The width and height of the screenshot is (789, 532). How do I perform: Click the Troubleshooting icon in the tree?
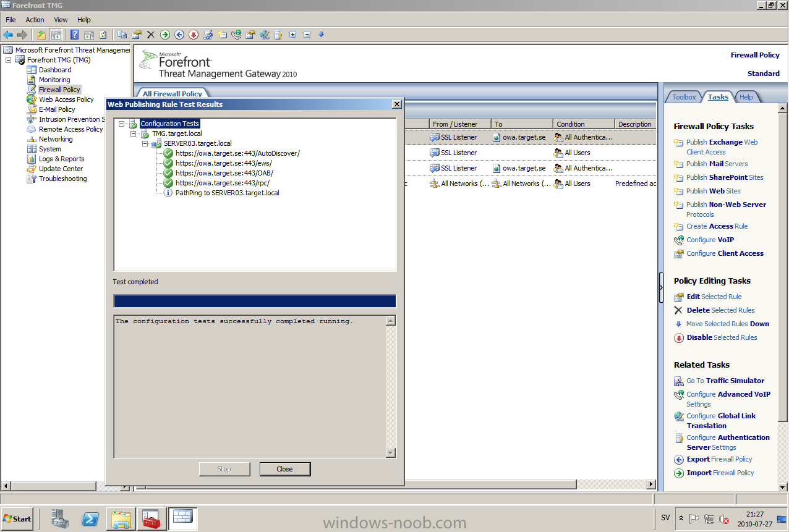click(x=32, y=179)
